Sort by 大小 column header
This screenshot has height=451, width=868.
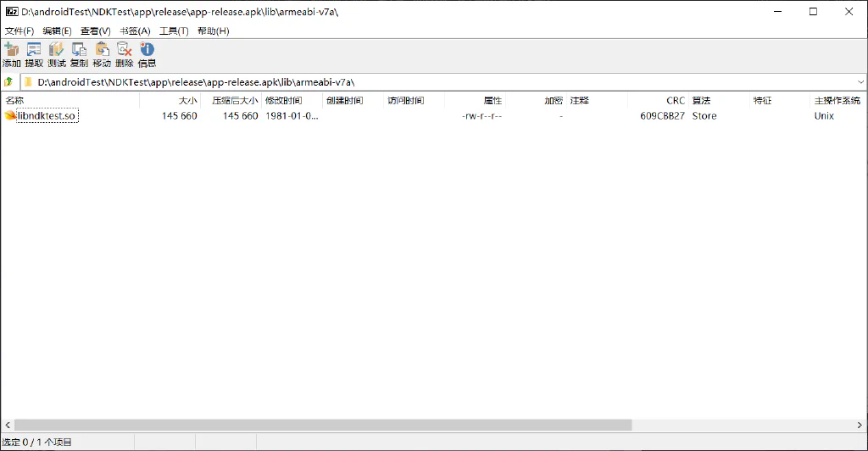point(170,100)
